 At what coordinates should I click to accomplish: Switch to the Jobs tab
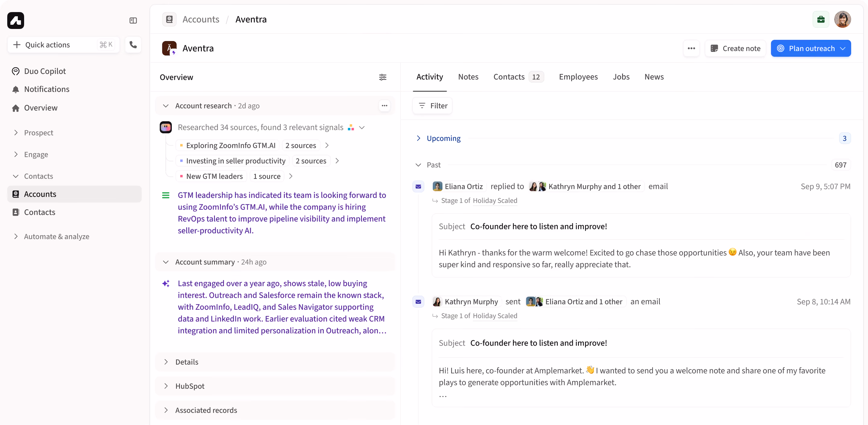click(x=621, y=77)
